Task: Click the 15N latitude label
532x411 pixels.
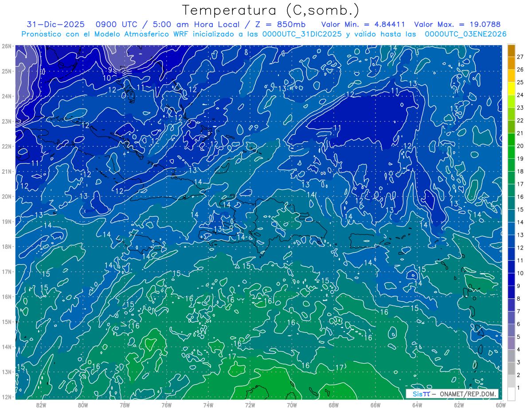Action: [7, 321]
